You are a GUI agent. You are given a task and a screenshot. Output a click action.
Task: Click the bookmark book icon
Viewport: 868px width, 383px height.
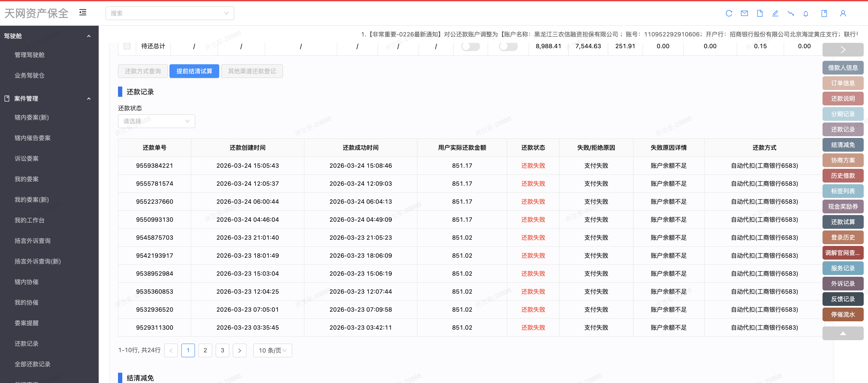pyautogui.click(x=824, y=13)
